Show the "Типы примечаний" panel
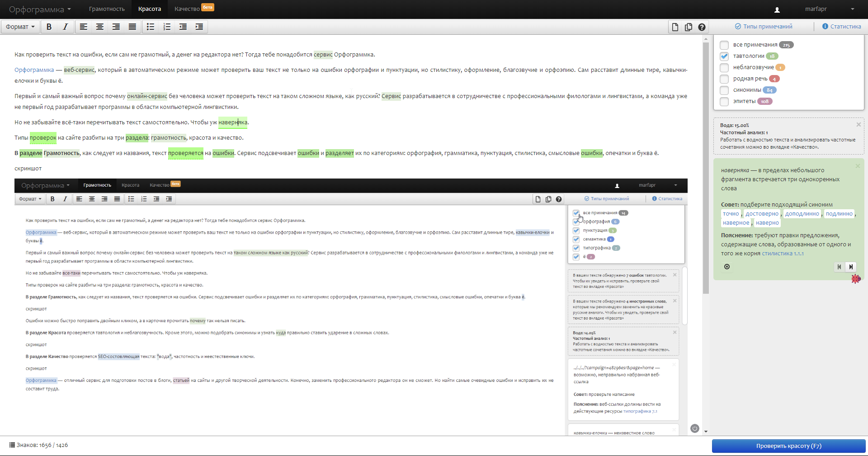Viewport: 868px width, 456px height. coord(764,27)
